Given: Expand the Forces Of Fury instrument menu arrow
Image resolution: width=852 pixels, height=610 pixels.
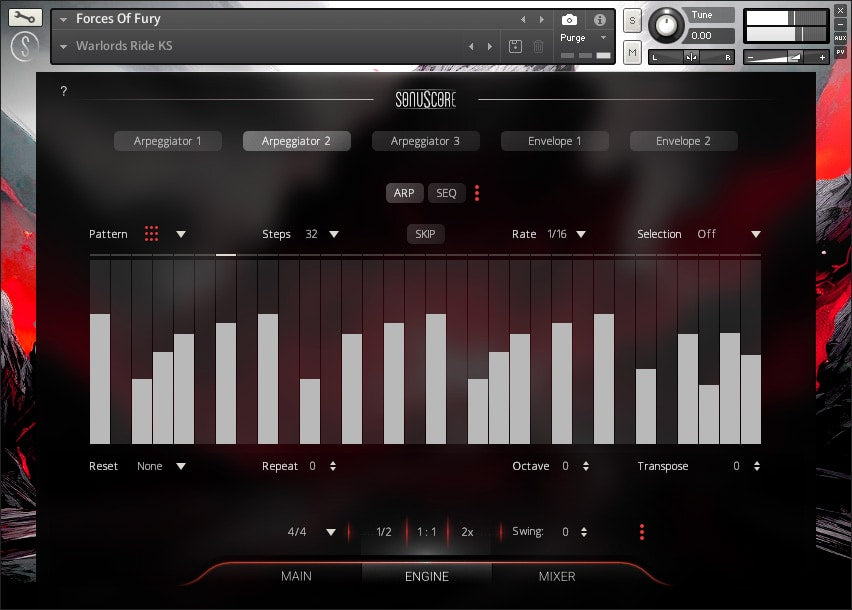Looking at the screenshot, I should point(64,20).
